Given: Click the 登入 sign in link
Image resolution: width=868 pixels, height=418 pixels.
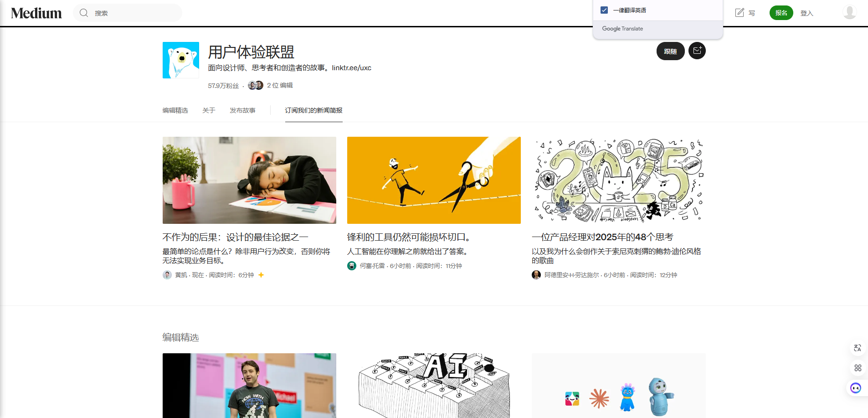Looking at the screenshot, I should click(x=806, y=13).
